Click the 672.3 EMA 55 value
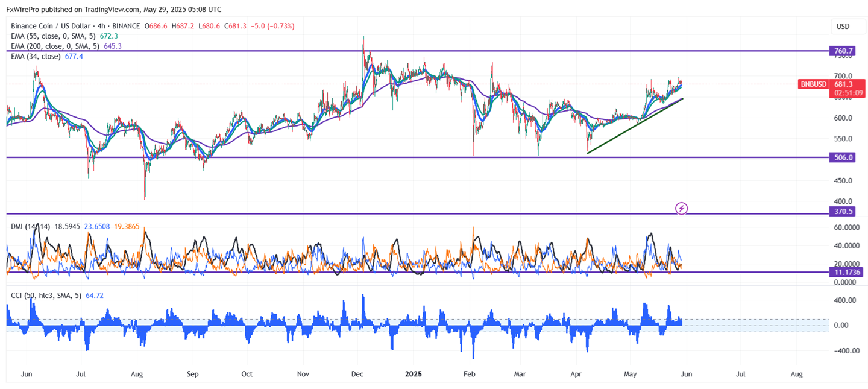Viewport: 868px width, 389px height. click(x=108, y=36)
